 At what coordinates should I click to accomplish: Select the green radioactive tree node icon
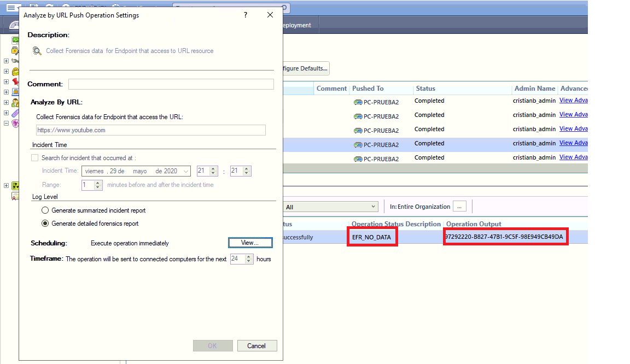click(15, 186)
